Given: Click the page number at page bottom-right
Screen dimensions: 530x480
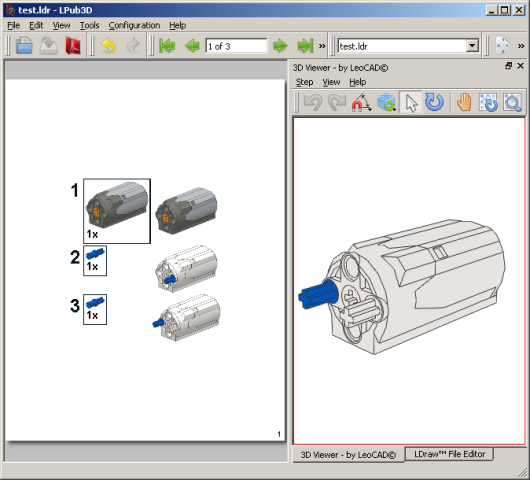Looking at the screenshot, I should tap(279, 434).
